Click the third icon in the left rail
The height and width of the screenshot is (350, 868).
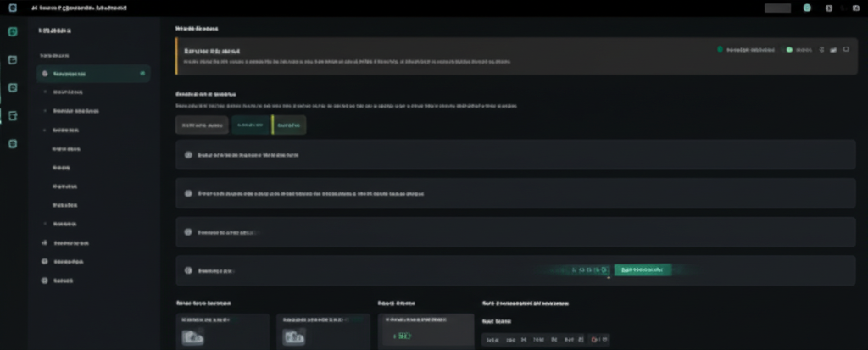[13, 88]
